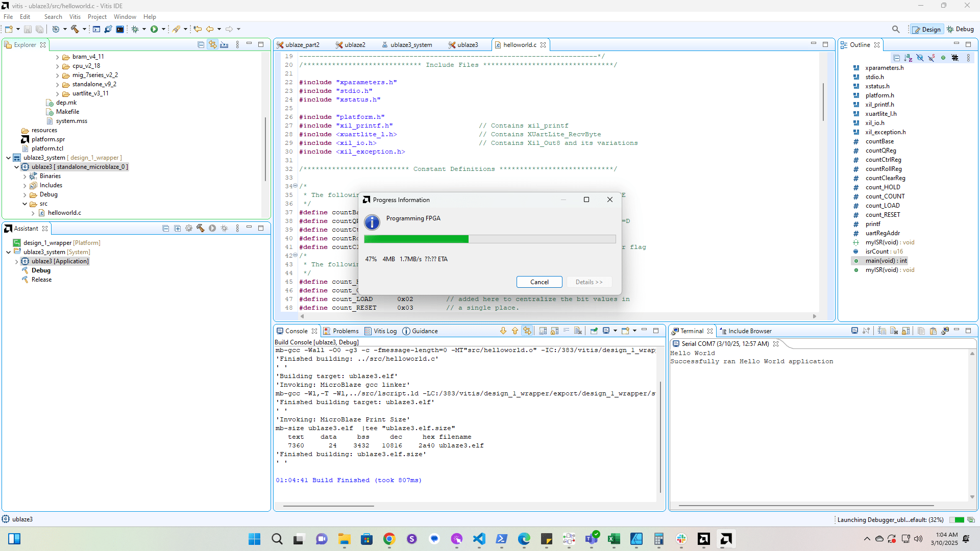Viewport: 980px width, 551px height.
Task: Open Visual Studio Code from taskbar
Action: pos(479,539)
